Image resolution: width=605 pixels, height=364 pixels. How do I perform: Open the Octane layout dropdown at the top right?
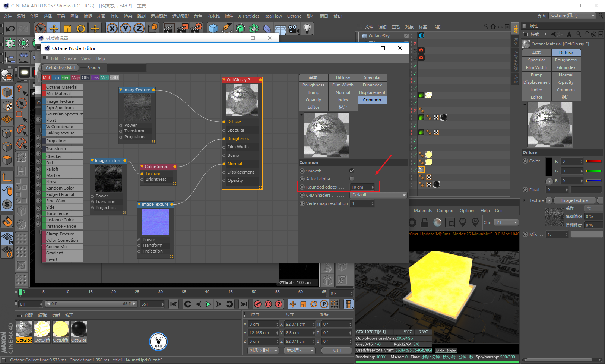pyautogui.click(x=573, y=15)
